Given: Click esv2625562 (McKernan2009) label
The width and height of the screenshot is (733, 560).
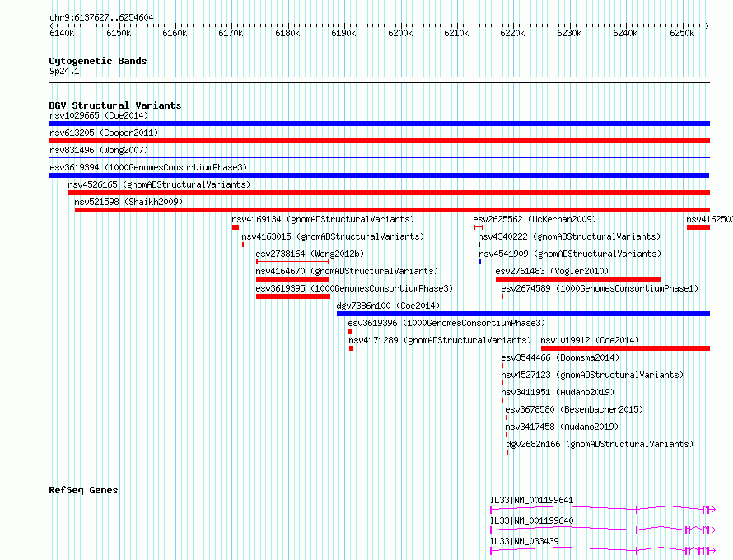Looking at the screenshot, I should (x=535, y=219).
